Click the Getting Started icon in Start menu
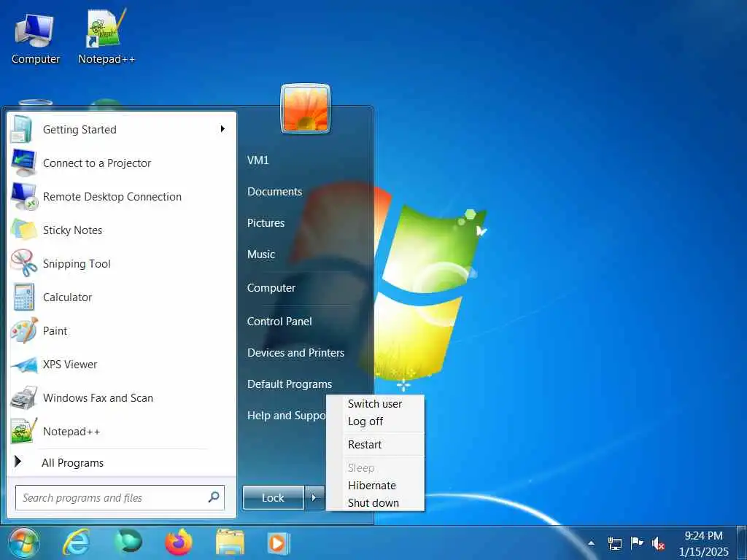Viewport: 747px width, 560px height. click(22, 129)
